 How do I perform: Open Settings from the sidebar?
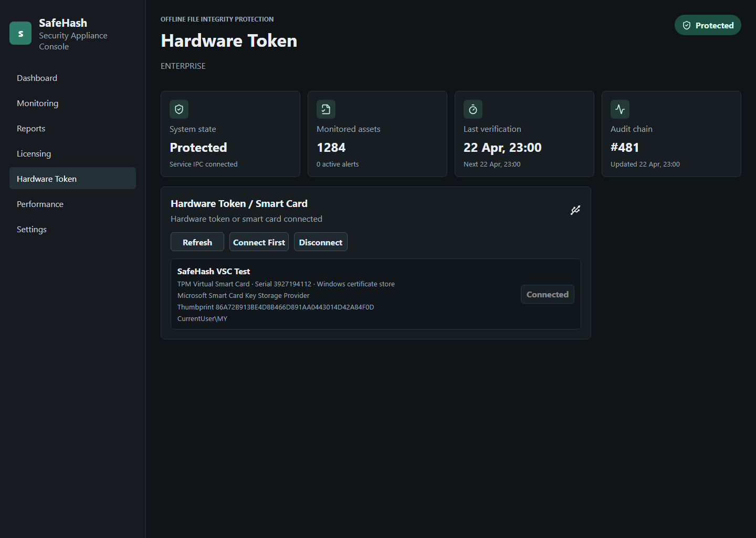(31, 229)
